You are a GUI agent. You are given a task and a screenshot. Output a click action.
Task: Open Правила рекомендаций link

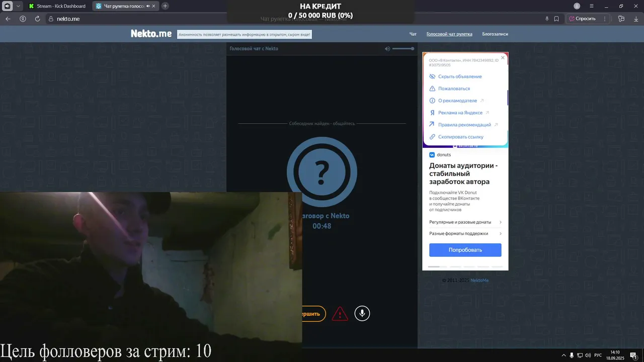point(463,125)
